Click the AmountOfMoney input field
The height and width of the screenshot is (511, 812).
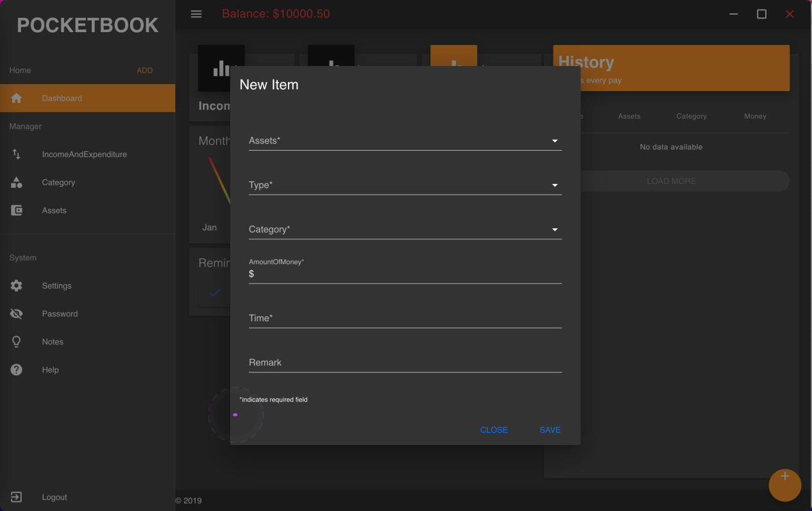pos(407,274)
